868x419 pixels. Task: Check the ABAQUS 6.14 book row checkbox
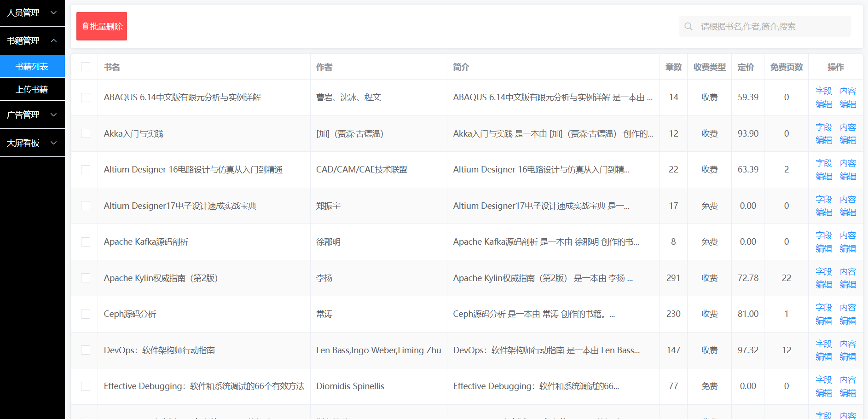tap(86, 98)
